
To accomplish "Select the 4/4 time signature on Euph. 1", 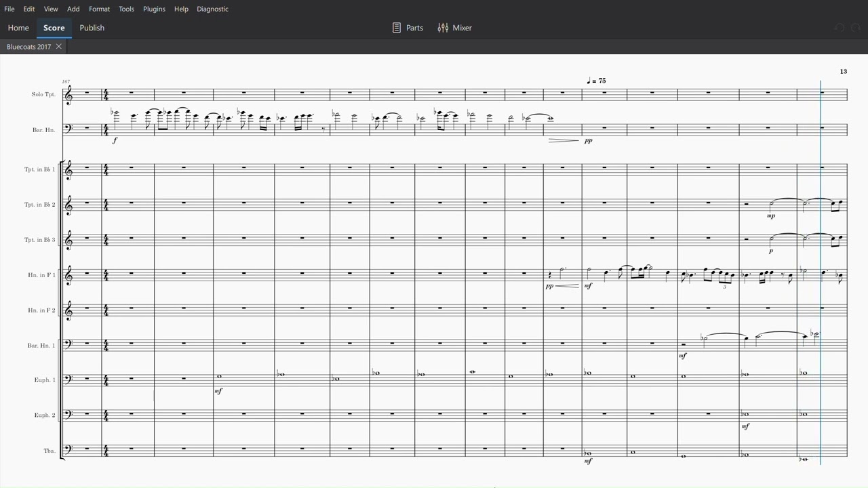I will coord(106,380).
